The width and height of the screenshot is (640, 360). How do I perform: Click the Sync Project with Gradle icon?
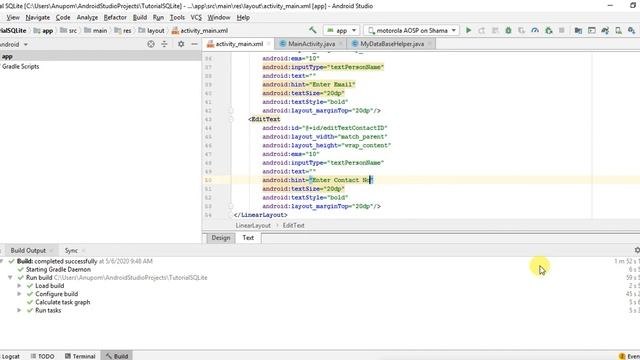pos(605,30)
